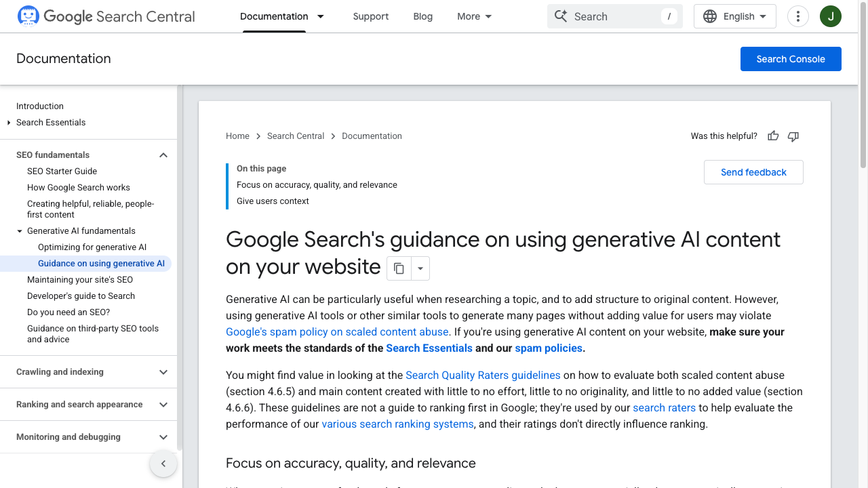Select the Documentation tab
The height and width of the screenshot is (488, 868).
tap(274, 16)
